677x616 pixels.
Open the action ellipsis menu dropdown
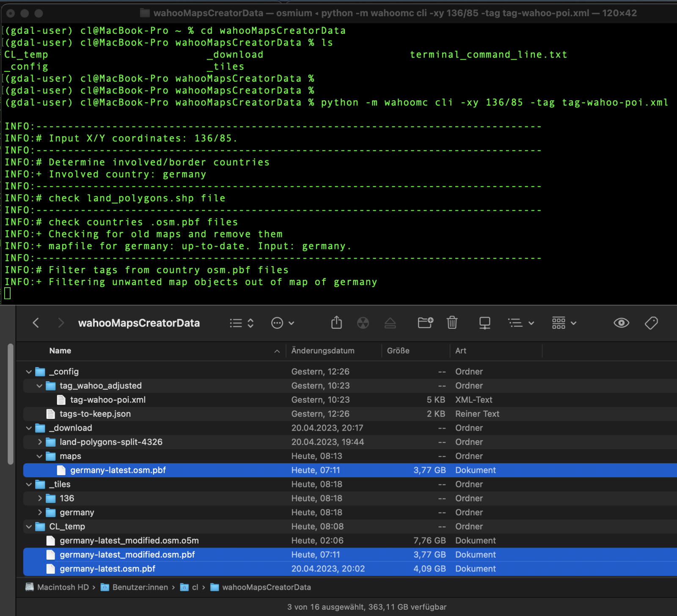[282, 323]
